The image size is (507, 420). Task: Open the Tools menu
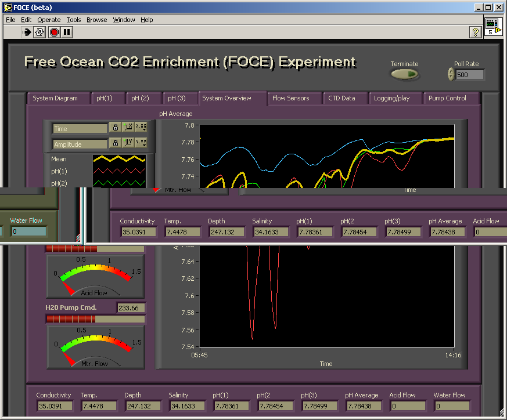[74, 20]
